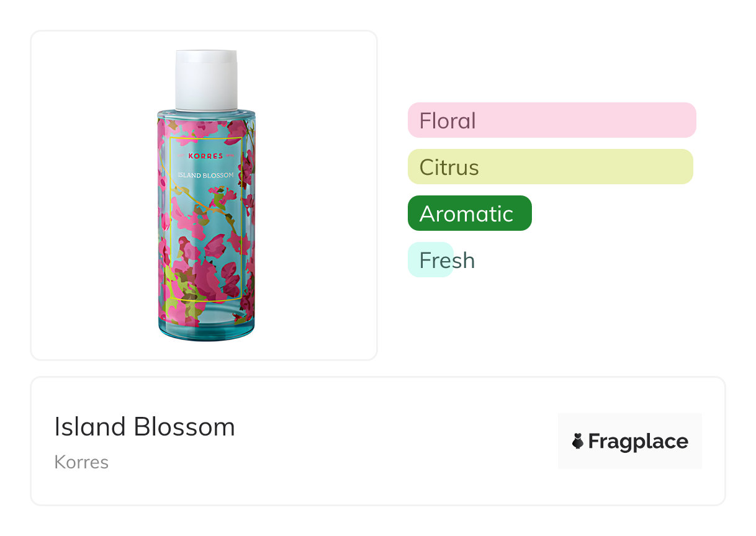Viewport: 756px width, 536px height.
Task: Click the ISLAND BLOSSOM label on the bottle
Action: [x=205, y=175]
